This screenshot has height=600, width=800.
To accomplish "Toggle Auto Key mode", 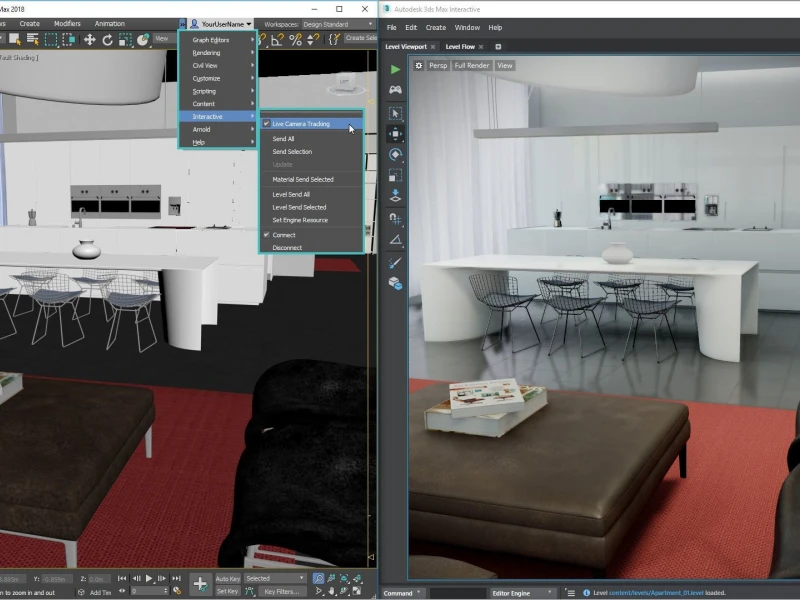I will click(228, 579).
